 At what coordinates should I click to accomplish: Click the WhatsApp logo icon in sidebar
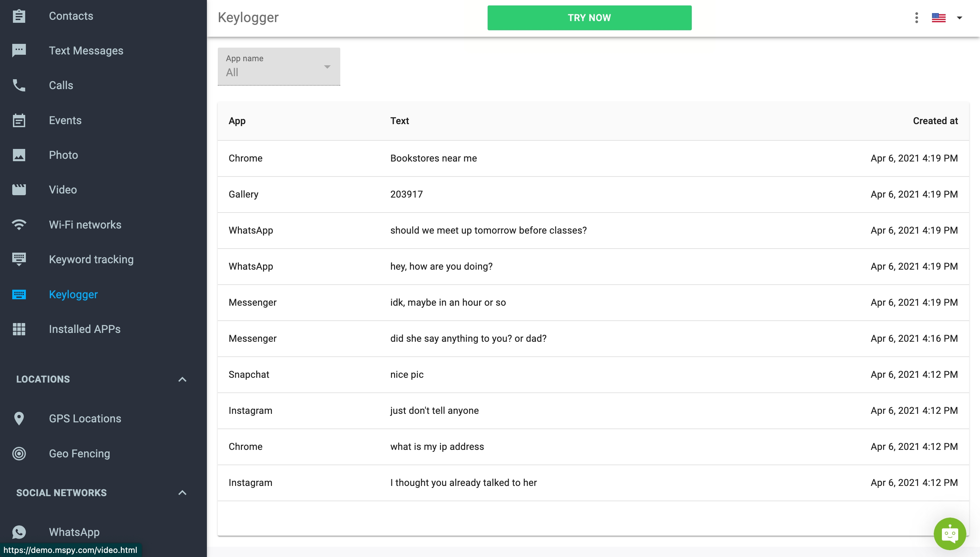(x=19, y=532)
